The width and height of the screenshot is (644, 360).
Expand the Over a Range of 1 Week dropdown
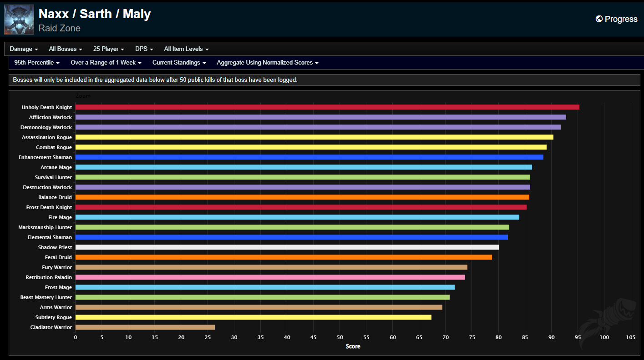coord(106,63)
